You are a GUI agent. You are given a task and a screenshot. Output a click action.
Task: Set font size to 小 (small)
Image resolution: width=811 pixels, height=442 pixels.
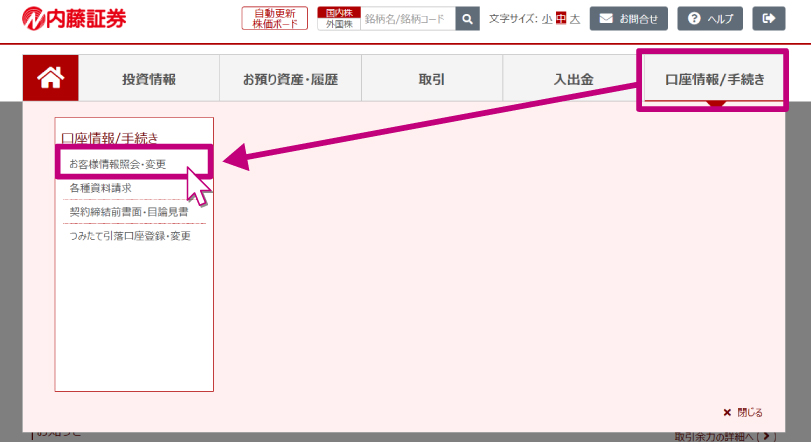(x=547, y=18)
